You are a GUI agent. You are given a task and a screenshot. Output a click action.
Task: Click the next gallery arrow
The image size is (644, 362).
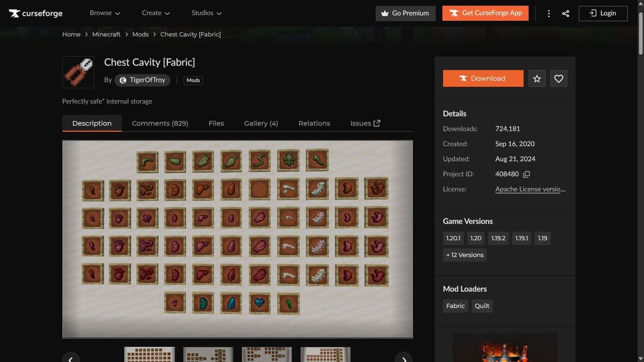point(404,358)
